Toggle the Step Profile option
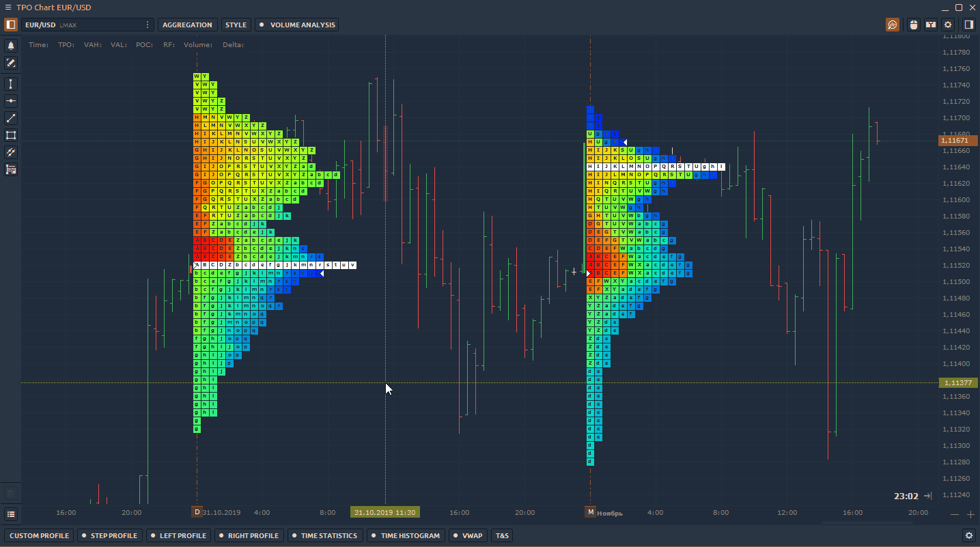This screenshot has width=980, height=547. [x=109, y=535]
